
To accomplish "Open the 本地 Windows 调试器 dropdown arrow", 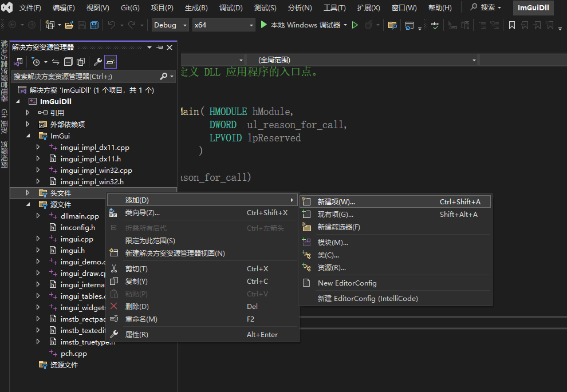I will tap(345, 25).
